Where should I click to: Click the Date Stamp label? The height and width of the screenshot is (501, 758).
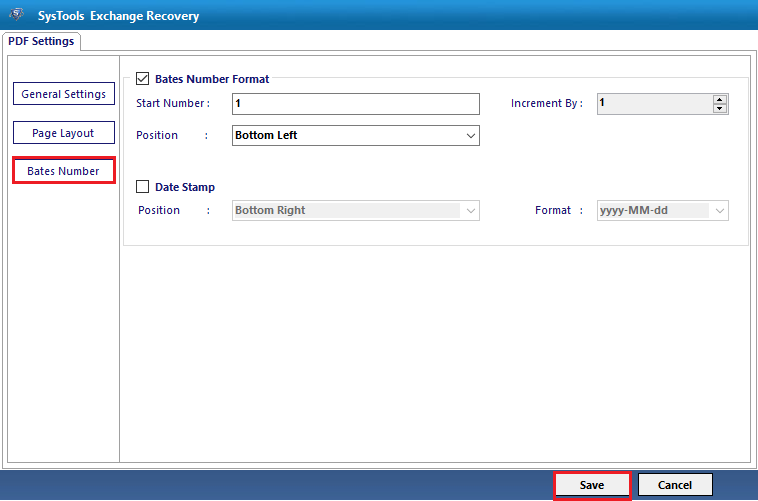click(x=185, y=187)
